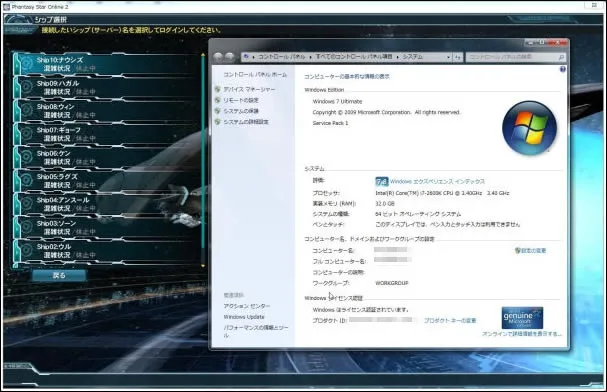This screenshot has height=392, width=607.
Task: Click shield icon beside デバイスマネージャー
Action: tap(218, 89)
